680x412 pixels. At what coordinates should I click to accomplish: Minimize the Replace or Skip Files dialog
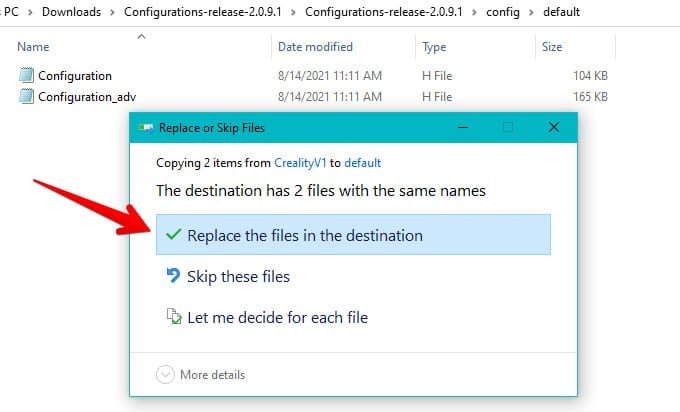coord(463,128)
